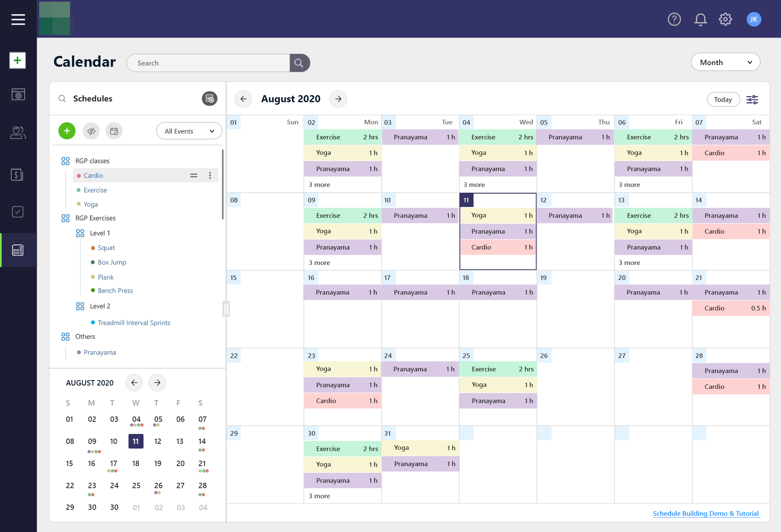Click the reorder handle on Cardio row
This screenshot has width=781, height=532.
click(194, 176)
